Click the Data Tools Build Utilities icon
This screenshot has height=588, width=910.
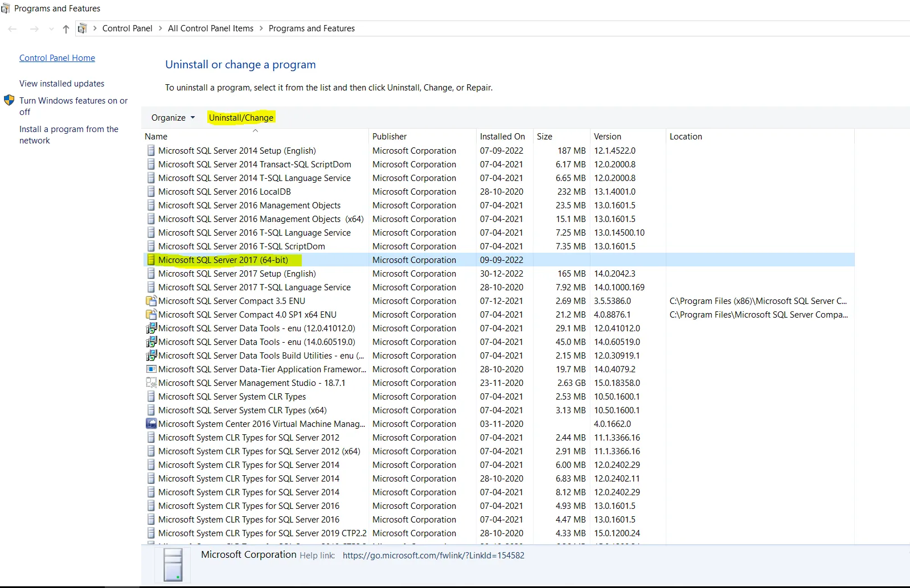(151, 356)
